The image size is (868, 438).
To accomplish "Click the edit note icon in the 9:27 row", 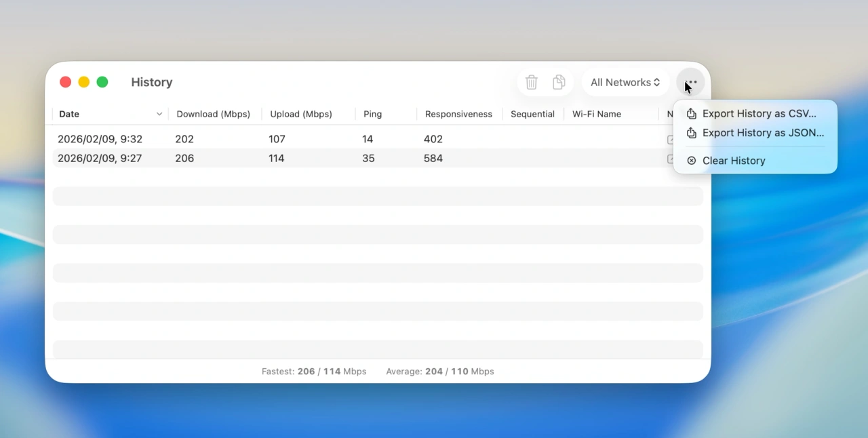I will coord(670,159).
